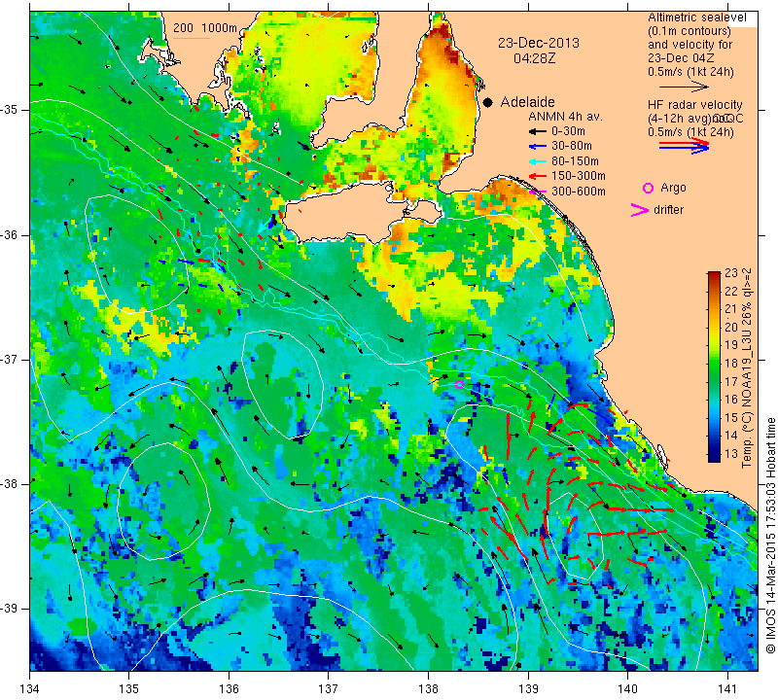
Task: Click the 04:28Z time label
Action: 534,58
